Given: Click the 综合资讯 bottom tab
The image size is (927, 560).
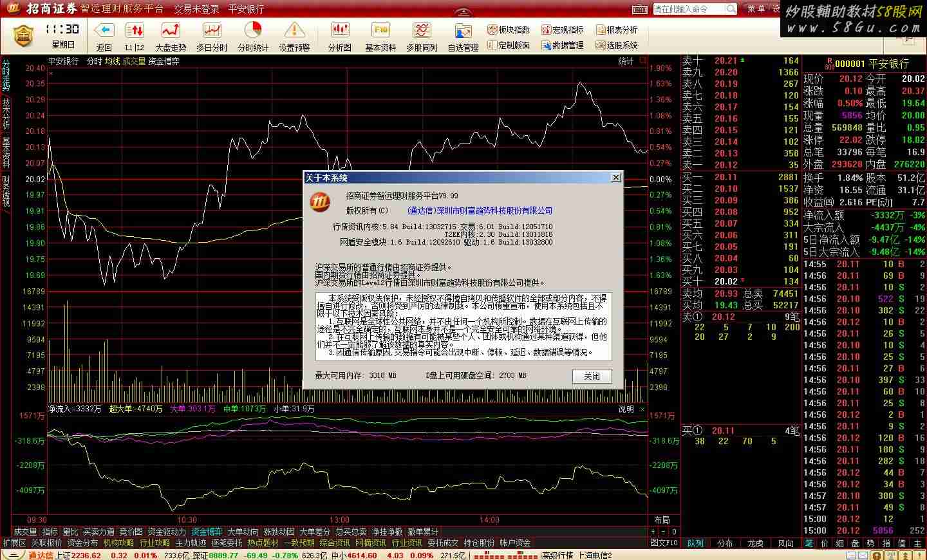Looking at the screenshot, I should coord(335,543).
